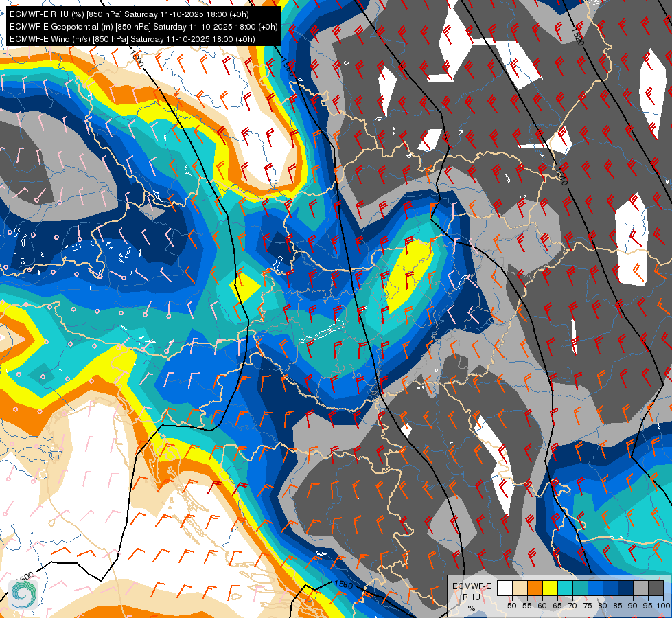This screenshot has width=672, height=618.
Task: Choose the dark gray 95-100 legend swatch
Action: coord(656,588)
